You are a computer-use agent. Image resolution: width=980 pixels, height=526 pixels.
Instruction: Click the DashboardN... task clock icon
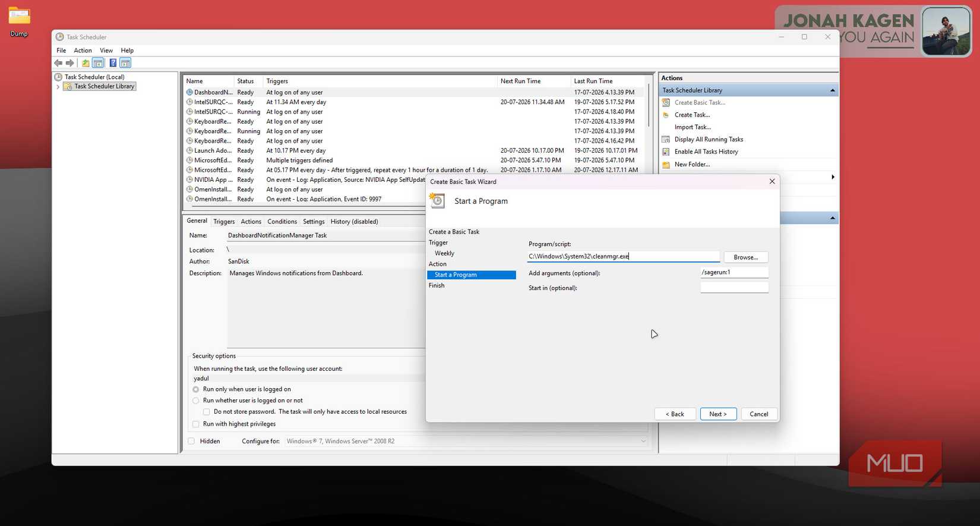(x=189, y=93)
